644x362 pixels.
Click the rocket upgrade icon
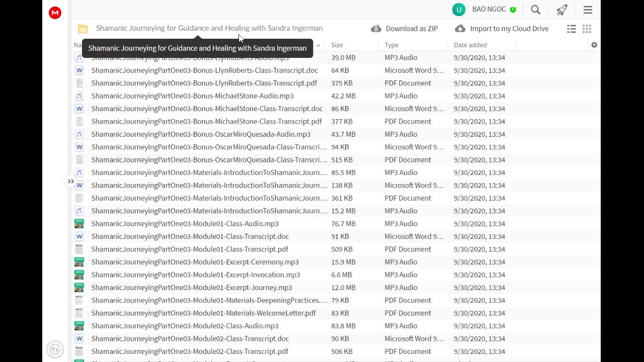pyautogui.click(x=562, y=10)
